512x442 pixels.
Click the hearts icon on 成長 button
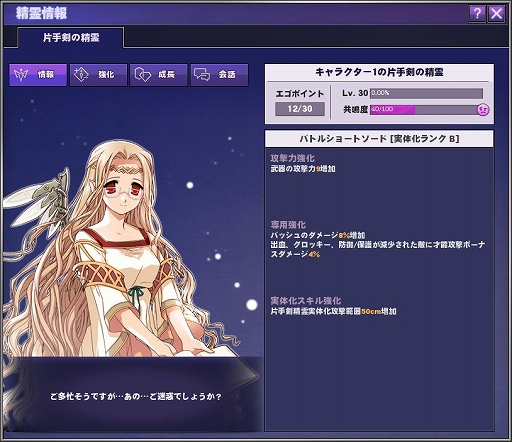pyautogui.click(x=143, y=75)
